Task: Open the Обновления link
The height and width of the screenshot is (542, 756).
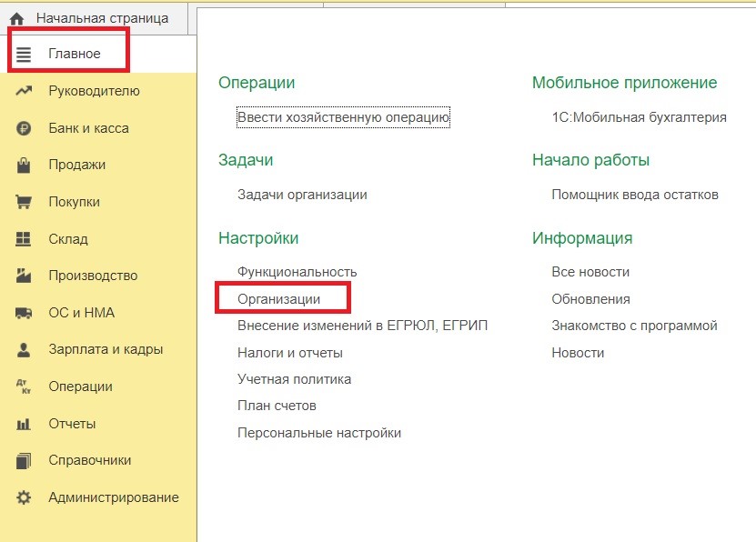Action: click(590, 299)
